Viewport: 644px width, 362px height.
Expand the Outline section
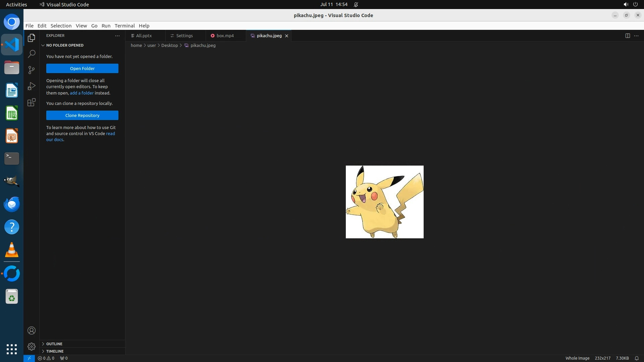pyautogui.click(x=54, y=344)
